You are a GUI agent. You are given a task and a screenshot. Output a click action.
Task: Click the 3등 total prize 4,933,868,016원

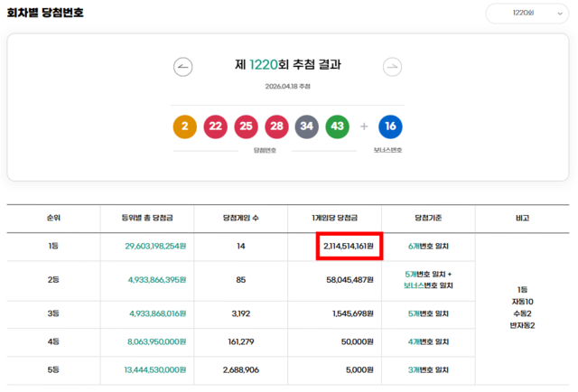[158, 313]
